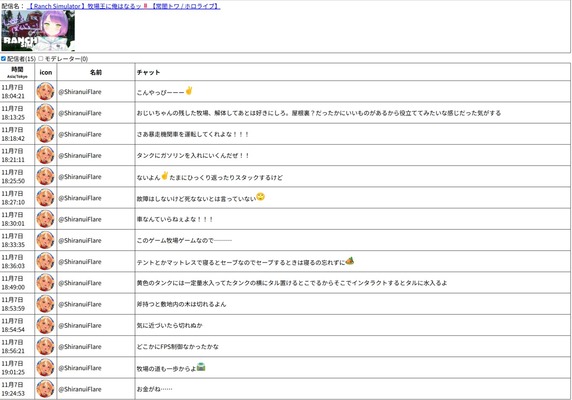
Task: Click the timestamp 11月7日 18:04:21
Action: [x=13, y=92]
